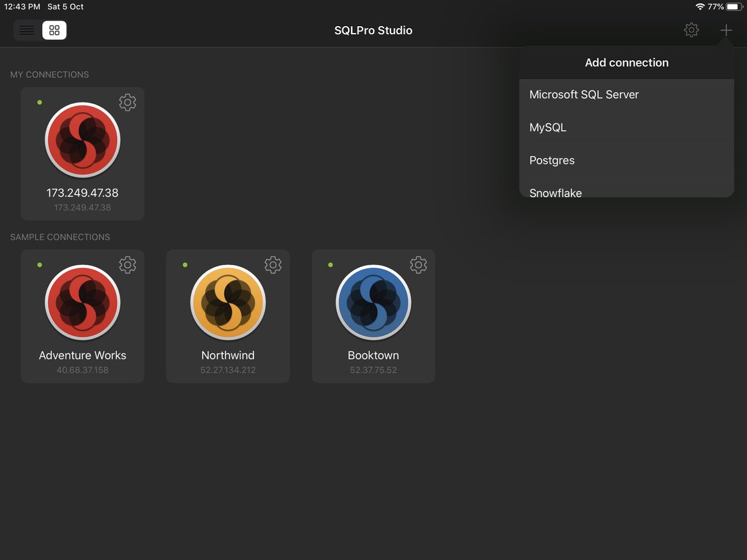Choose Microsoft SQL Server connection type

click(627, 95)
